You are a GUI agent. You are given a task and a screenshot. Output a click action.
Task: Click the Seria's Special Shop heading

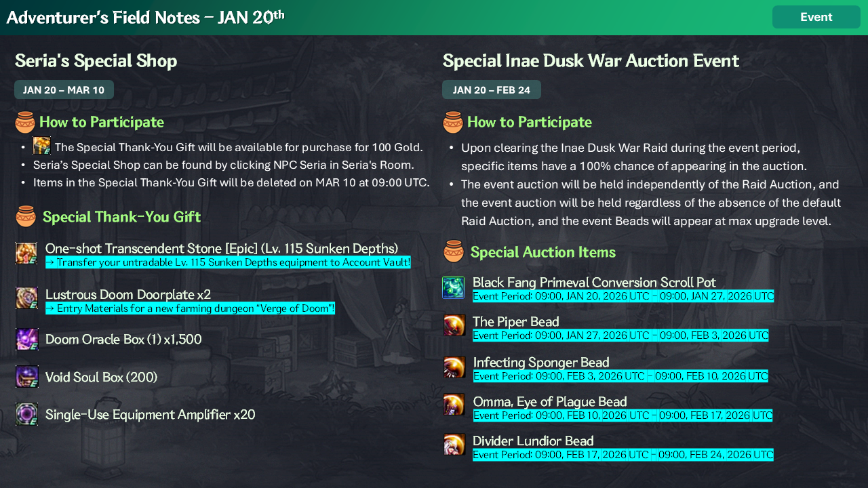(x=96, y=61)
